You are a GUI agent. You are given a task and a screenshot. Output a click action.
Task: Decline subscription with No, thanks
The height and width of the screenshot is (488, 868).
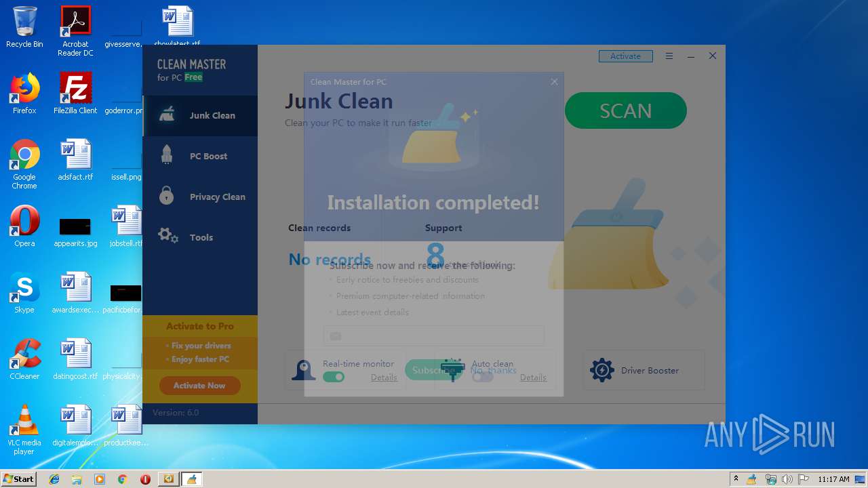click(x=494, y=370)
